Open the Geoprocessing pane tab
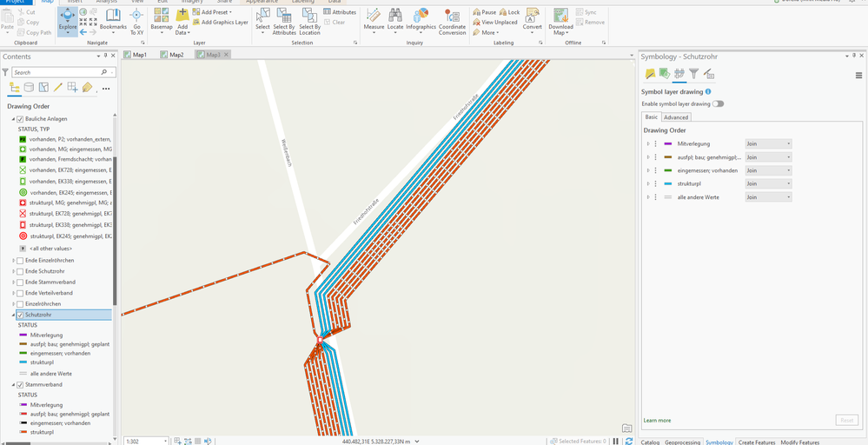Image resolution: width=868 pixels, height=445 pixels. pos(683,442)
